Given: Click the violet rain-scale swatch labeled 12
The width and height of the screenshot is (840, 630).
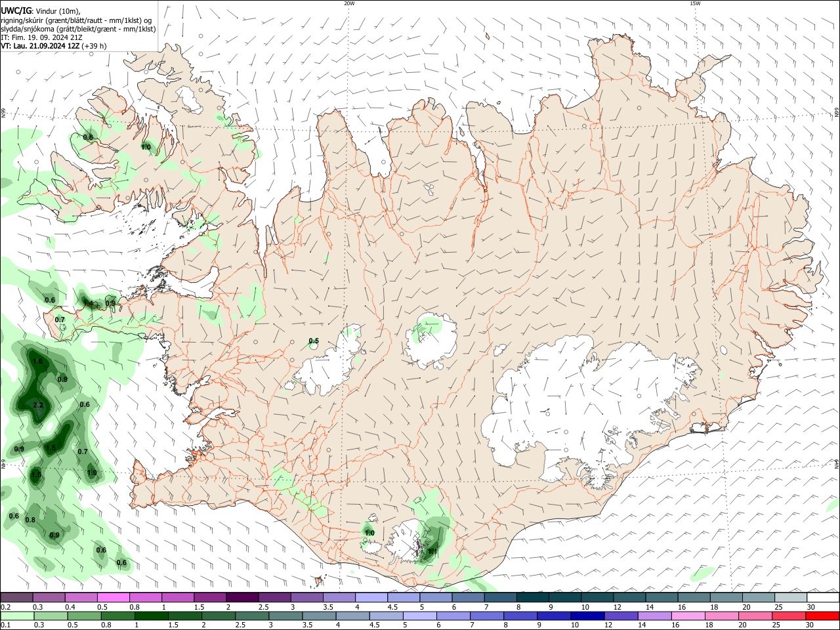Looking at the screenshot, I should [x=621, y=616].
